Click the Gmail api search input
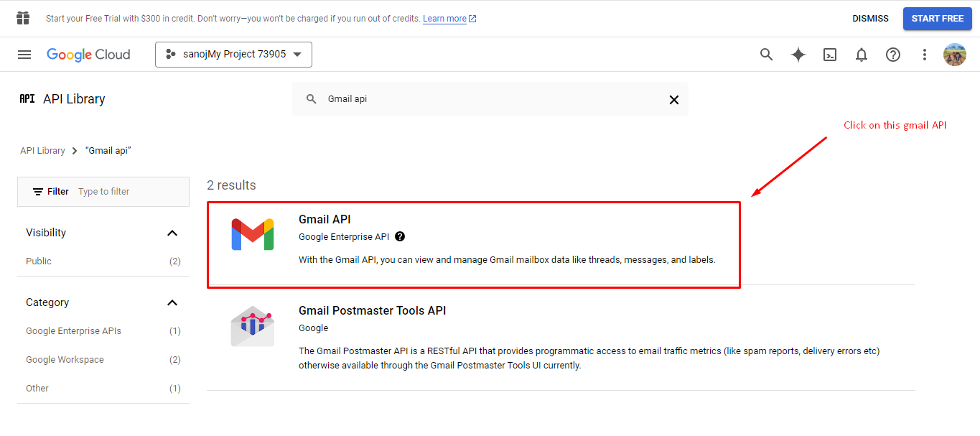This screenshot has width=980, height=436. (x=492, y=99)
